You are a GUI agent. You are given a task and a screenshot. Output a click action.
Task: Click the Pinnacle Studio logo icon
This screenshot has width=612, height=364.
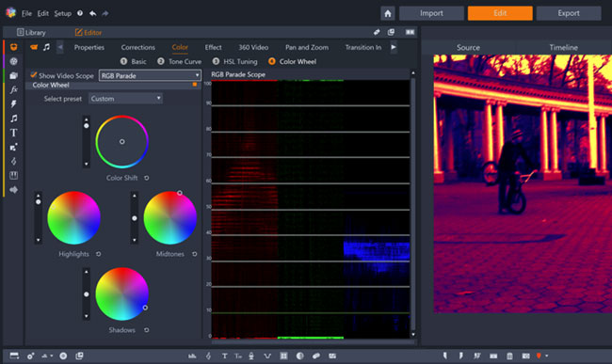(x=11, y=12)
